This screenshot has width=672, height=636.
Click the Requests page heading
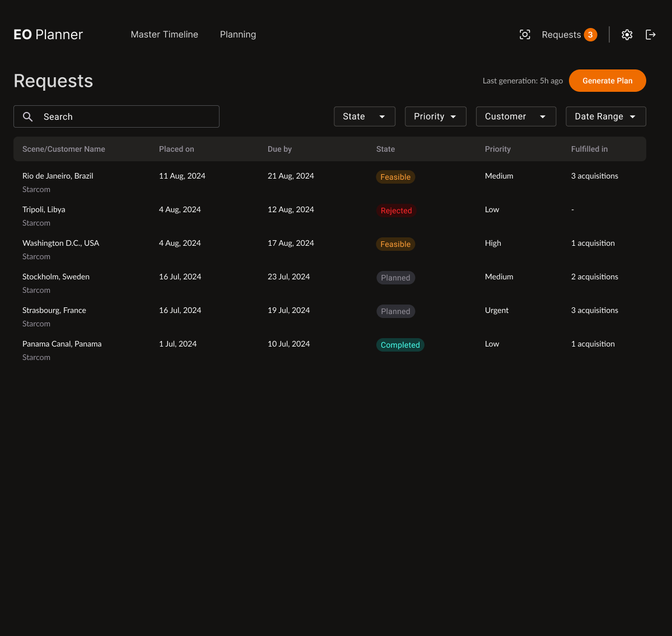click(x=53, y=81)
